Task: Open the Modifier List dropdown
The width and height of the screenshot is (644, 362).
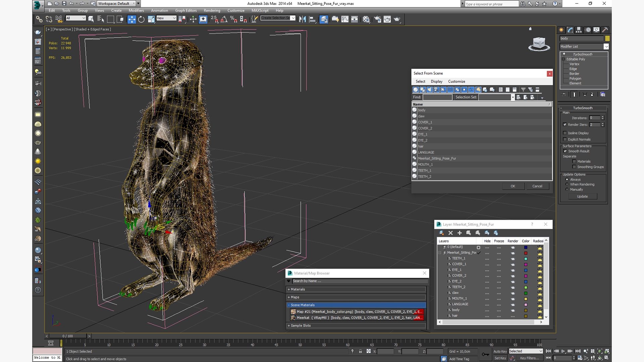Action: pos(606,47)
